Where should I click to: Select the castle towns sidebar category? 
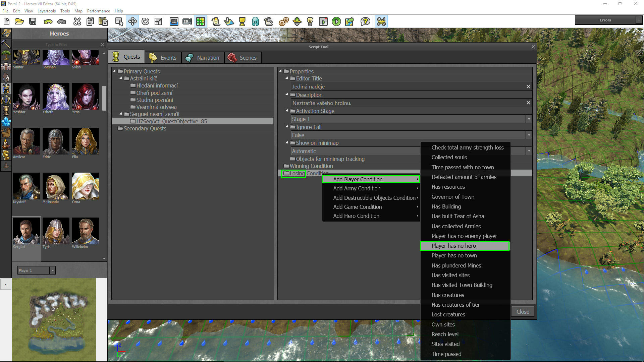coord(6,66)
